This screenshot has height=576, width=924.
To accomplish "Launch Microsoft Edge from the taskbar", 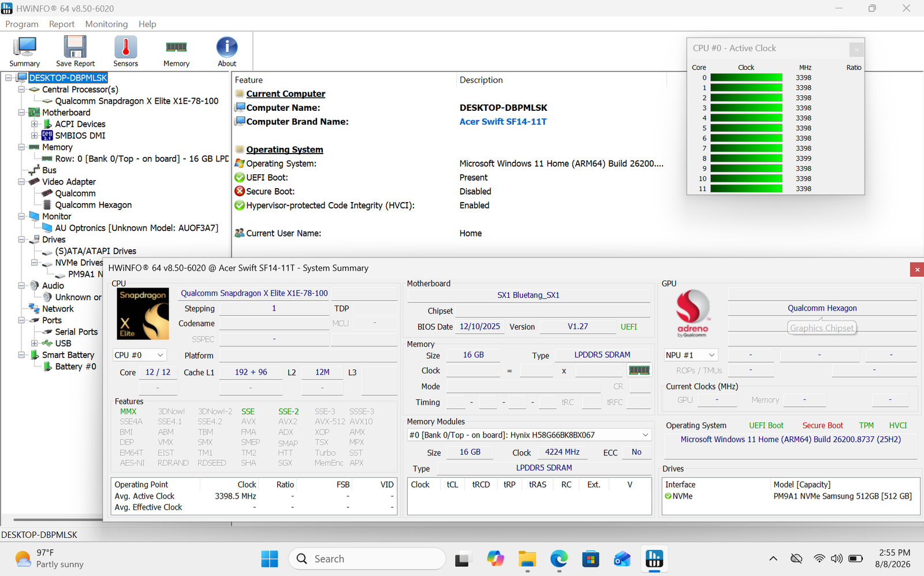I will click(559, 559).
